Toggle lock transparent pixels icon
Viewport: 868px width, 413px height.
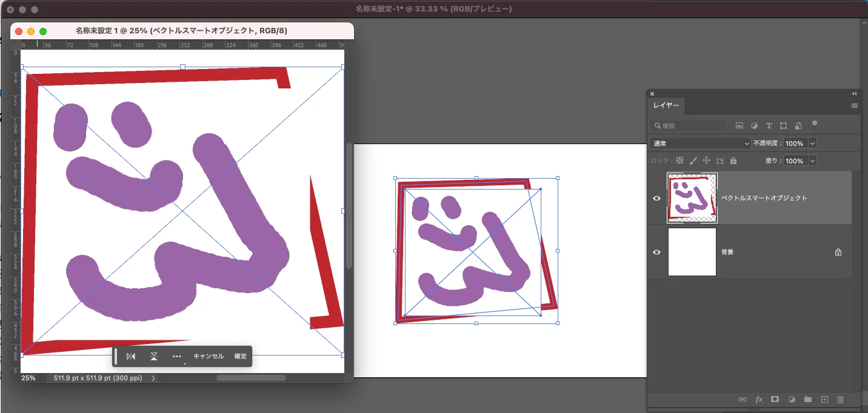pyautogui.click(x=679, y=161)
